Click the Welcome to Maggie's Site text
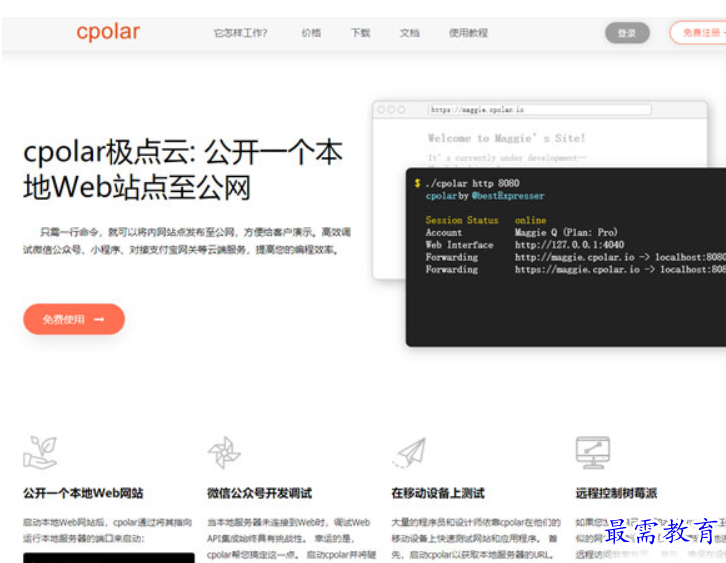The width and height of the screenshot is (726, 563). tap(507, 138)
